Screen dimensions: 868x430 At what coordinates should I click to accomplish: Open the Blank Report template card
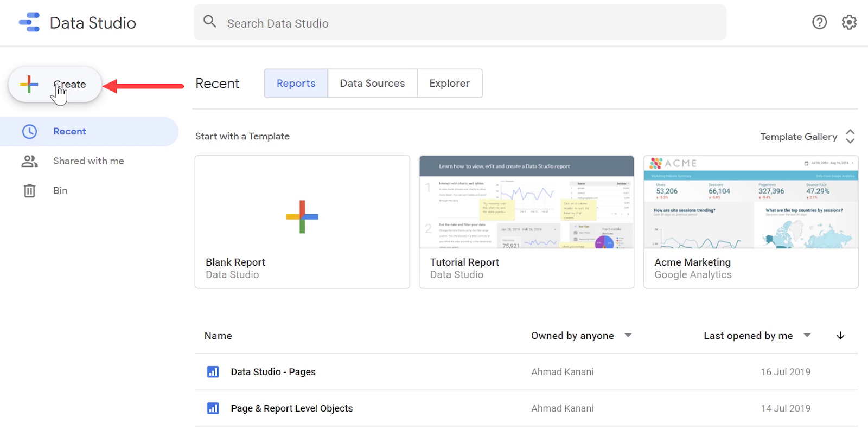(x=302, y=222)
